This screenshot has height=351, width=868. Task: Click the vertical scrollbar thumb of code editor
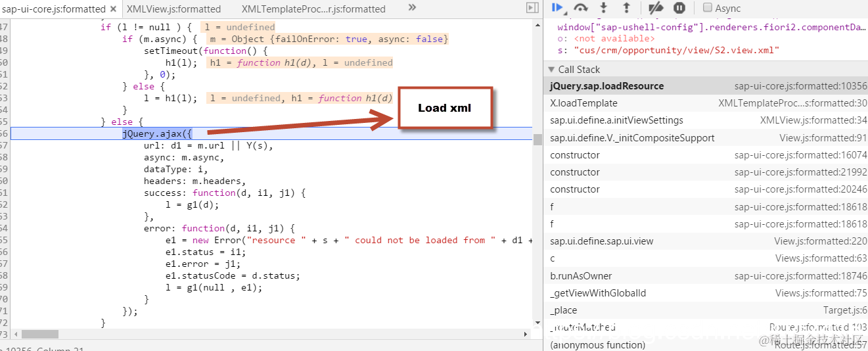[x=537, y=139]
